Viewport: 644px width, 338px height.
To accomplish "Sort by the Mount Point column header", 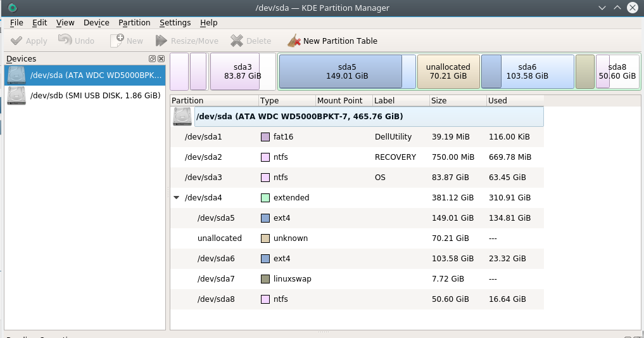I will (x=343, y=100).
